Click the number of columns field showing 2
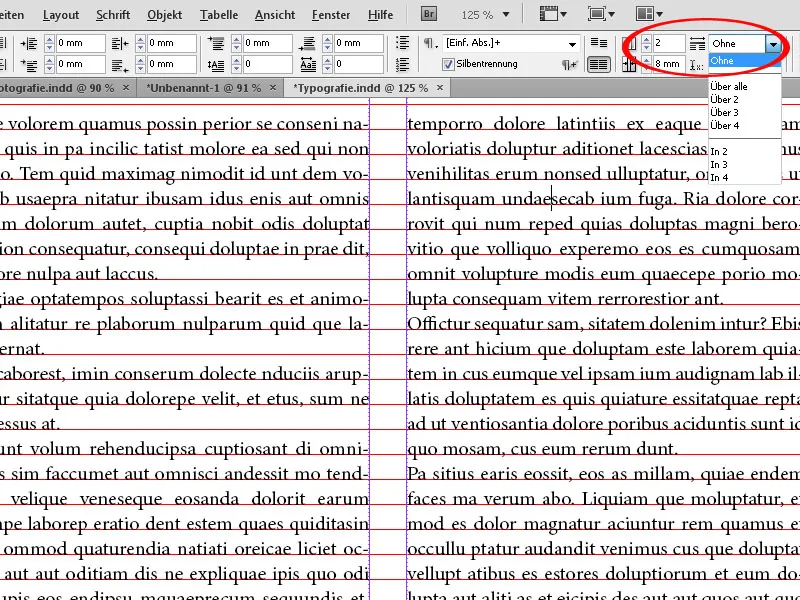 (x=669, y=43)
